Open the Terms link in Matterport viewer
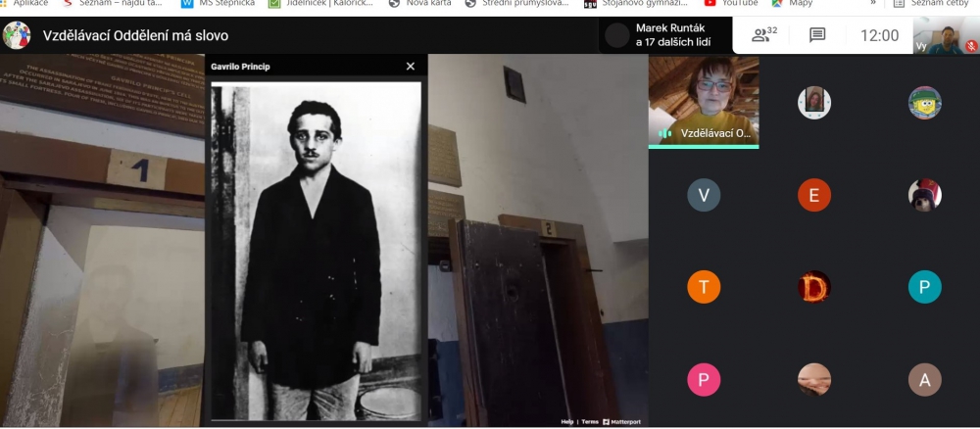 pyautogui.click(x=590, y=421)
